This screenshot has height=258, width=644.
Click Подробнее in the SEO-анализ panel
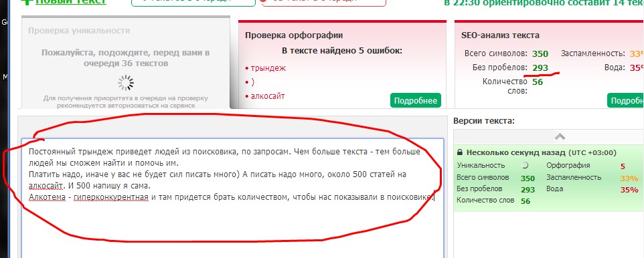coord(625,100)
